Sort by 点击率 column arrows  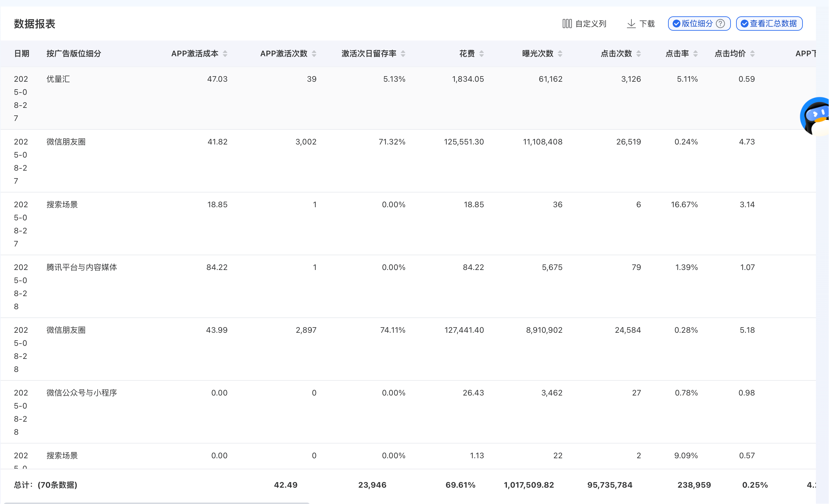[696, 54]
